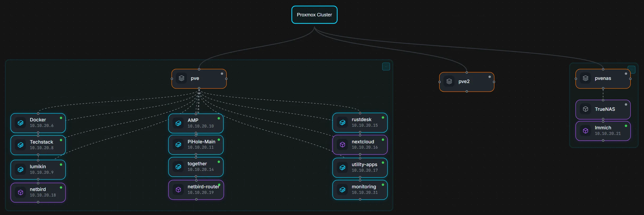Screen dimensions: 644x215
Task: Click the IP 10.10.20.17
Action: pyautogui.click(x=365, y=170)
